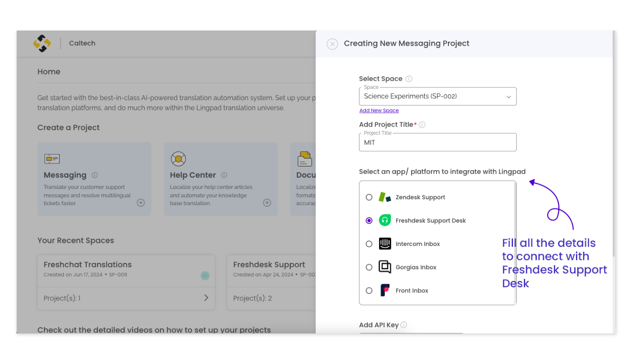This screenshot has height=364, width=633.
Task: Click "Project(s): 2" text
Action: [252, 298]
